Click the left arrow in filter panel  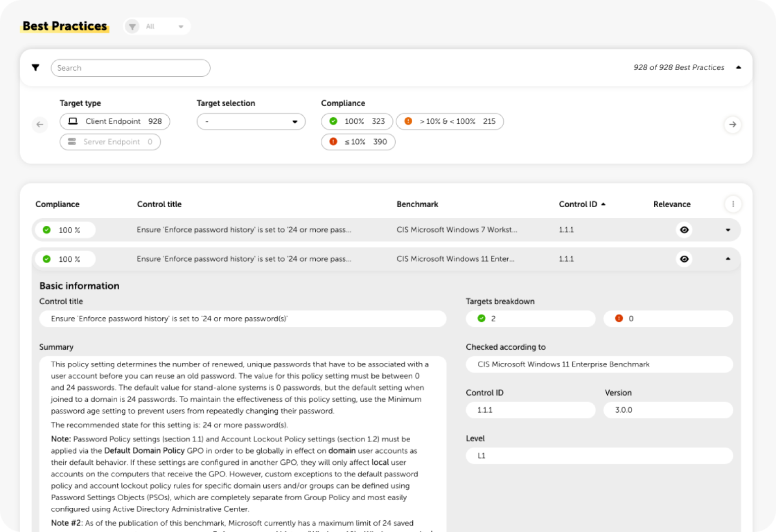(40, 124)
